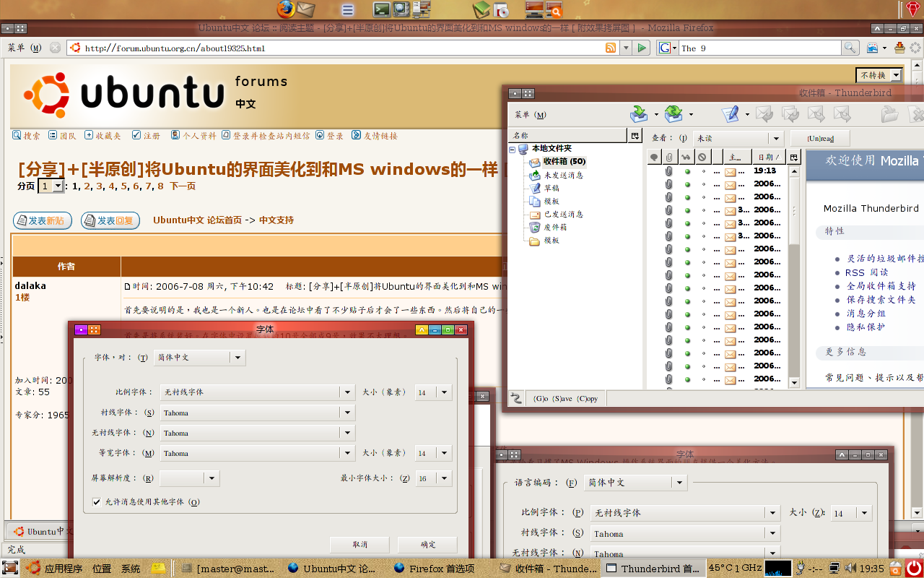Image resolution: width=924 pixels, height=578 pixels.
Task: Click the column picker icon beside the date header
Action: click(793, 157)
